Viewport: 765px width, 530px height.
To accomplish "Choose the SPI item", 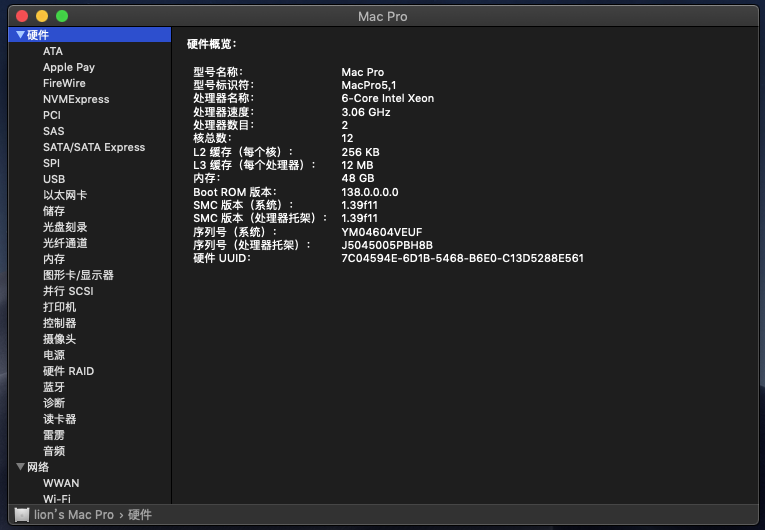I will (51, 163).
